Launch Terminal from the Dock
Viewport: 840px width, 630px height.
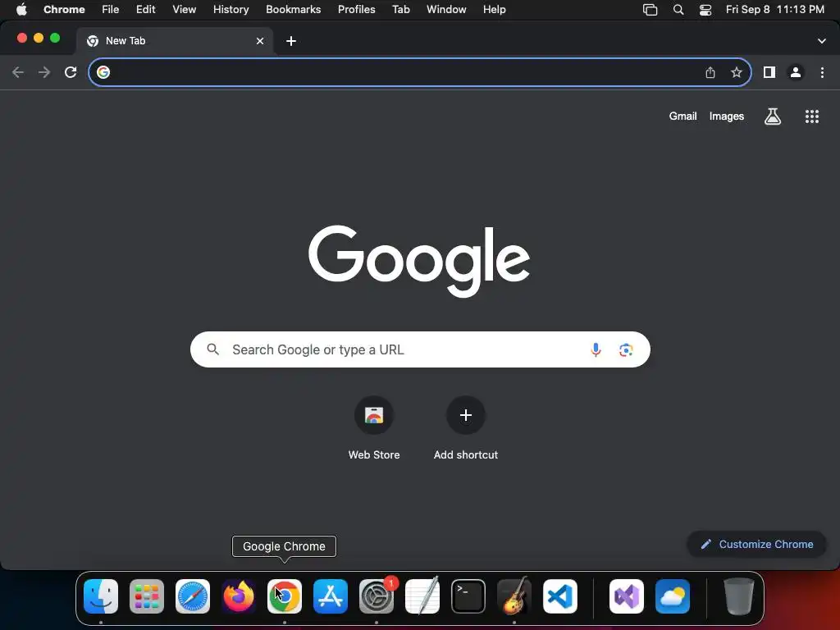click(x=468, y=596)
